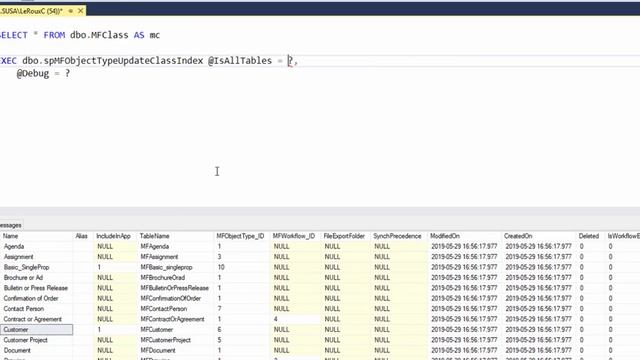Click the CreatedOn column header
Screen dimensions: 640x360
tap(518, 236)
